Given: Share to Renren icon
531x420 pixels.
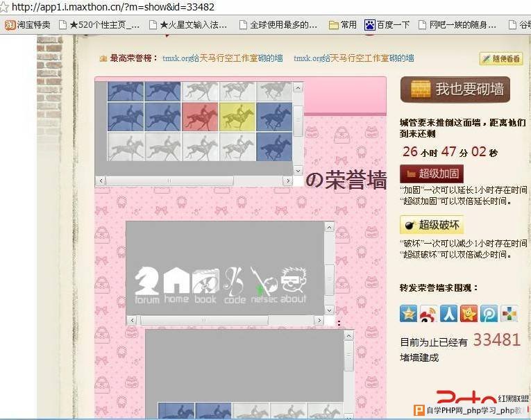Looking at the screenshot, I should point(448,313).
